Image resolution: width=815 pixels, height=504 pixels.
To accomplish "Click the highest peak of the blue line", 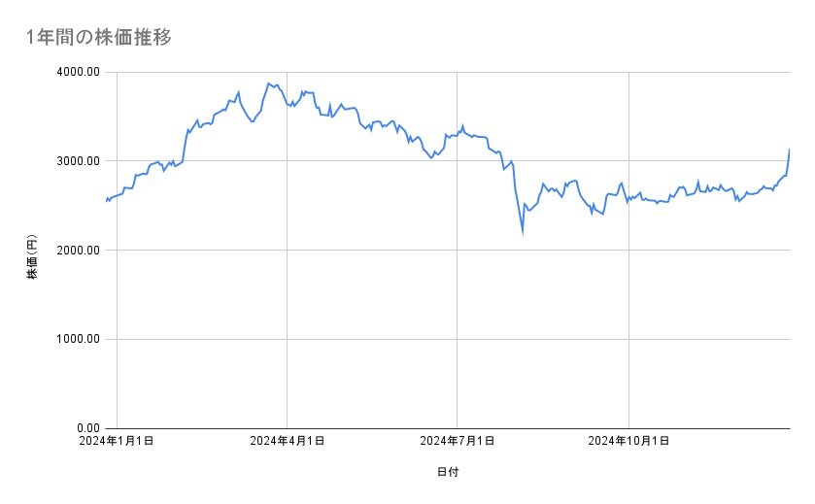I will pyautogui.click(x=268, y=84).
